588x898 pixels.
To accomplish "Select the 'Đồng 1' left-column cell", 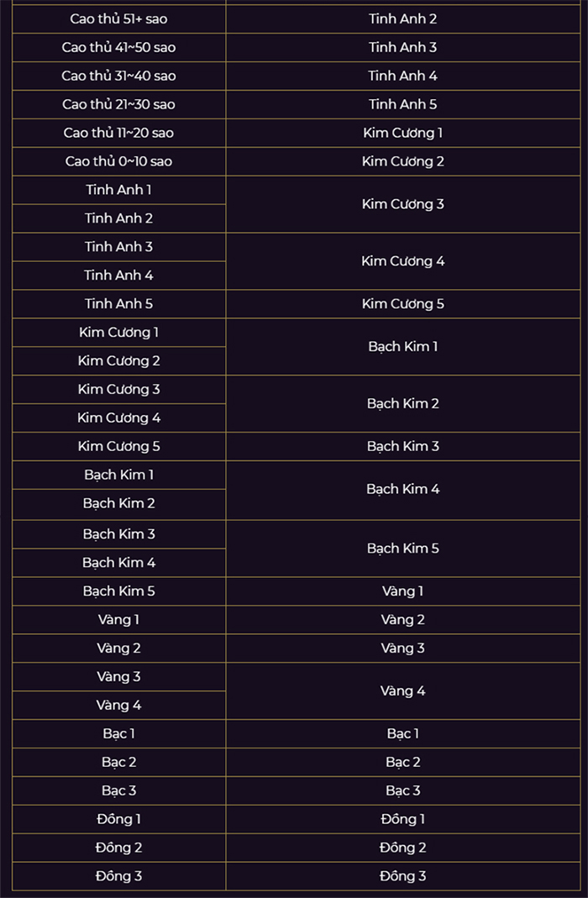I will (119, 820).
